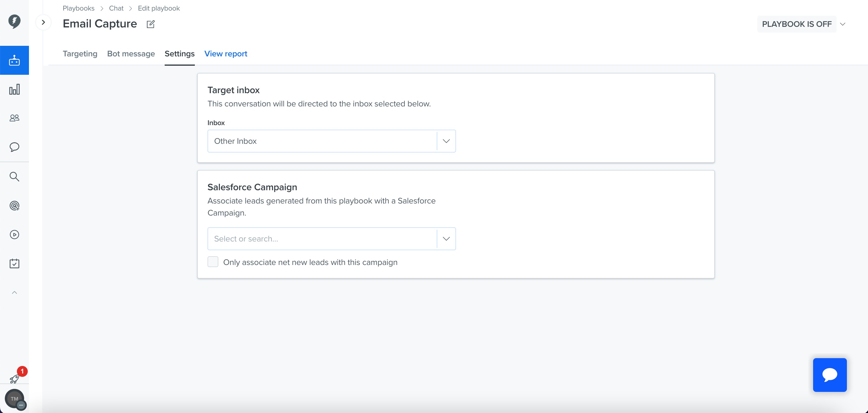Open the Playbooks bot icon in sidebar
The width and height of the screenshot is (868, 413).
tap(14, 60)
